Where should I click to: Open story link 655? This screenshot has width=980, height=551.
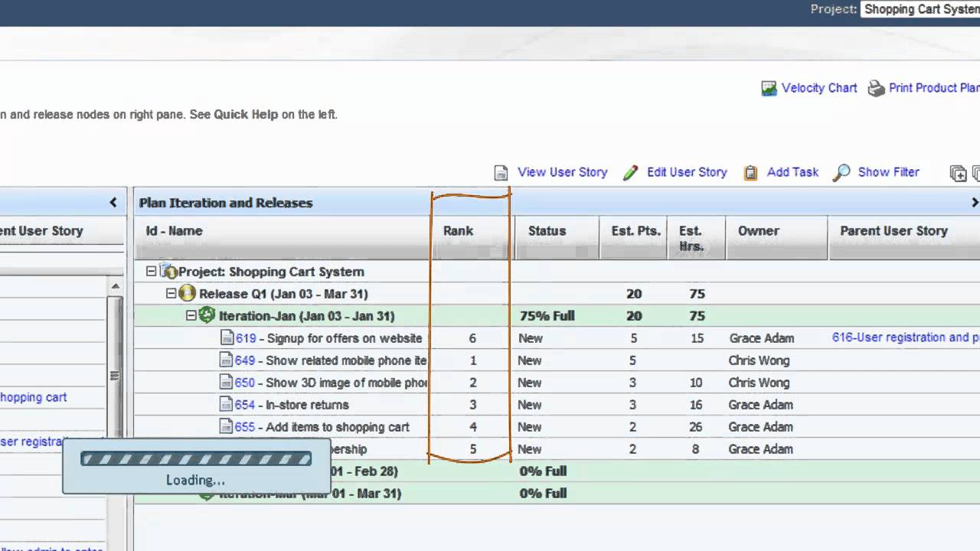(245, 427)
